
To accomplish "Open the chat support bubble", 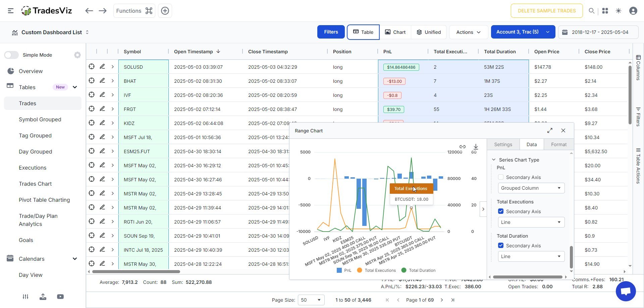I will (626, 291).
